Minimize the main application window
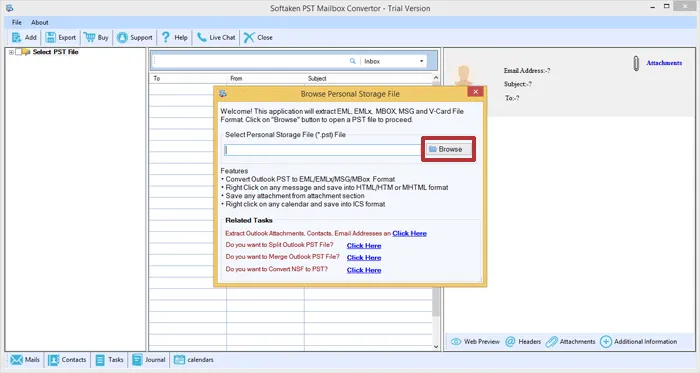700x373 pixels. pos(653,7)
